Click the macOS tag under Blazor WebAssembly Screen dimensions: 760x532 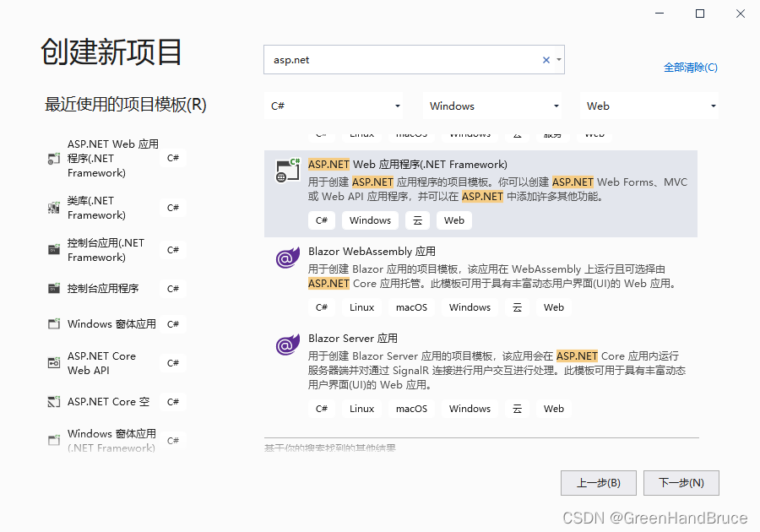[411, 307]
